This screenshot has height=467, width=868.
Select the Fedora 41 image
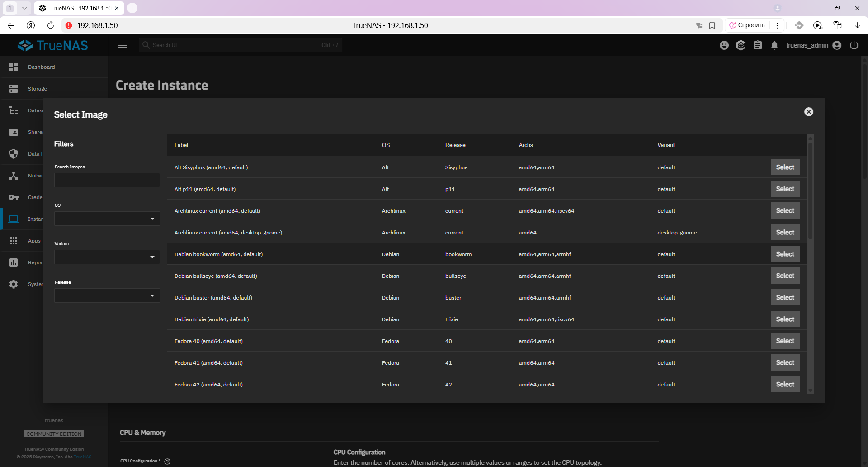(x=785, y=362)
